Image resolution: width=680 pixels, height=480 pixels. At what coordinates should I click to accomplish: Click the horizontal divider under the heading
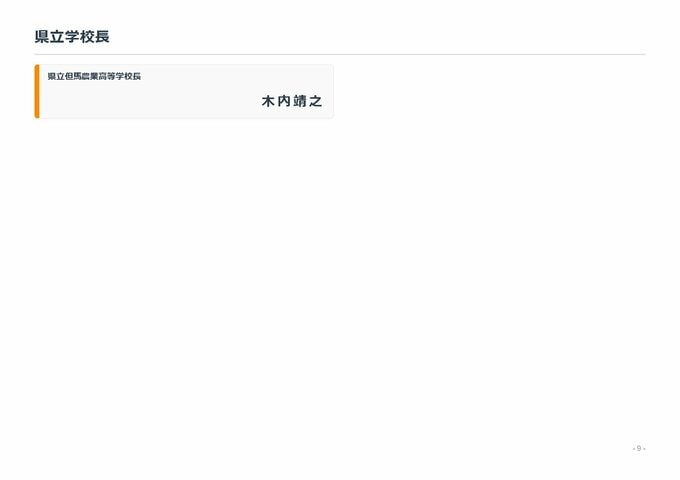tap(340, 55)
